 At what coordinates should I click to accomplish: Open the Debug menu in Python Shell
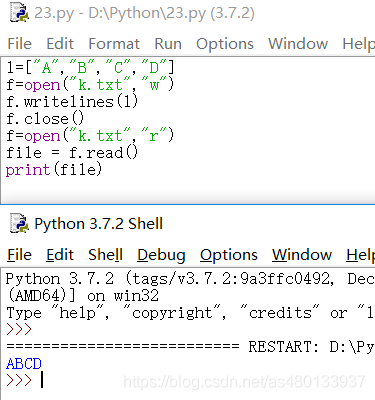coord(161,255)
